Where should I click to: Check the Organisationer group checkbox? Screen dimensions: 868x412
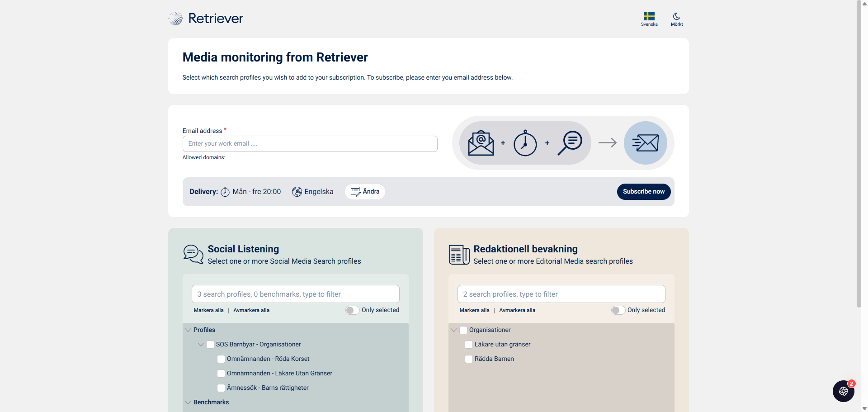[463, 330]
